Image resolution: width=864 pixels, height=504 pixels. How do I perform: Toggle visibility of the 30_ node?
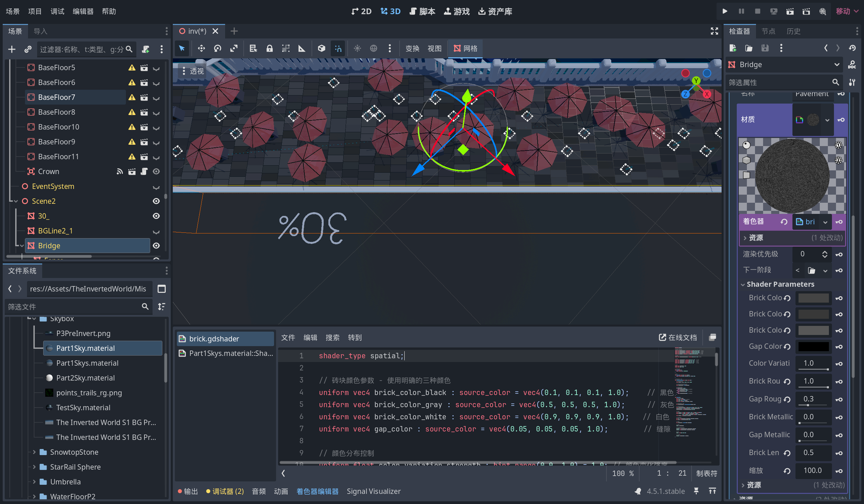[x=156, y=216]
